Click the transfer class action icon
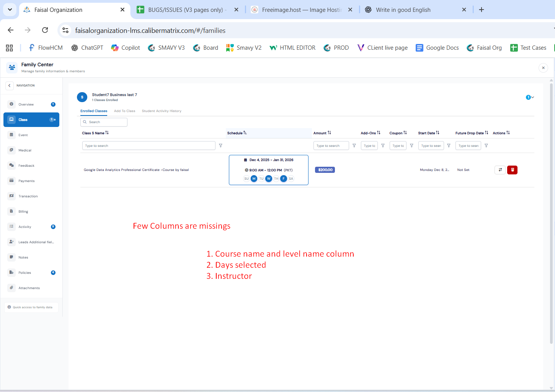Image resolution: width=555 pixels, height=392 pixels. click(x=500, y=170)
